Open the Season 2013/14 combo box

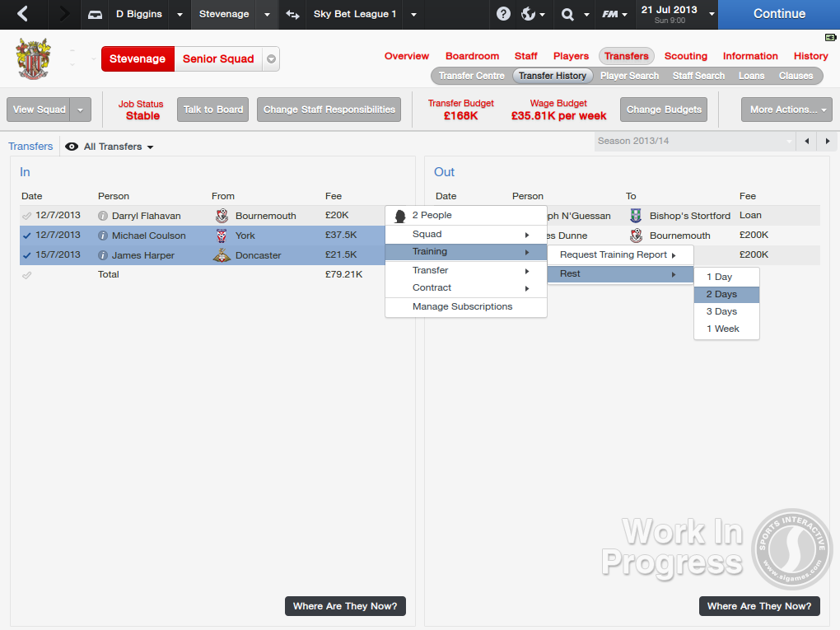(x=695, y=142)
